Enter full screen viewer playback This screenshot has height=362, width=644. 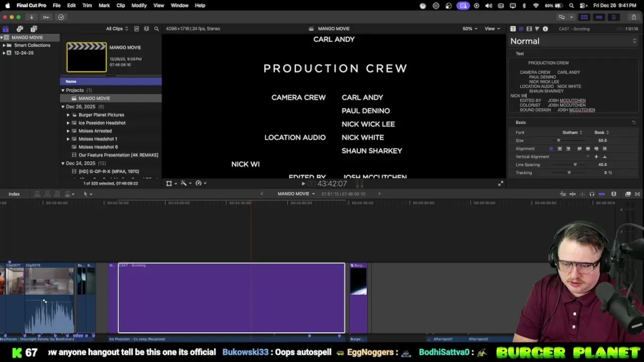pyautogui.click(x=500, y=184)
